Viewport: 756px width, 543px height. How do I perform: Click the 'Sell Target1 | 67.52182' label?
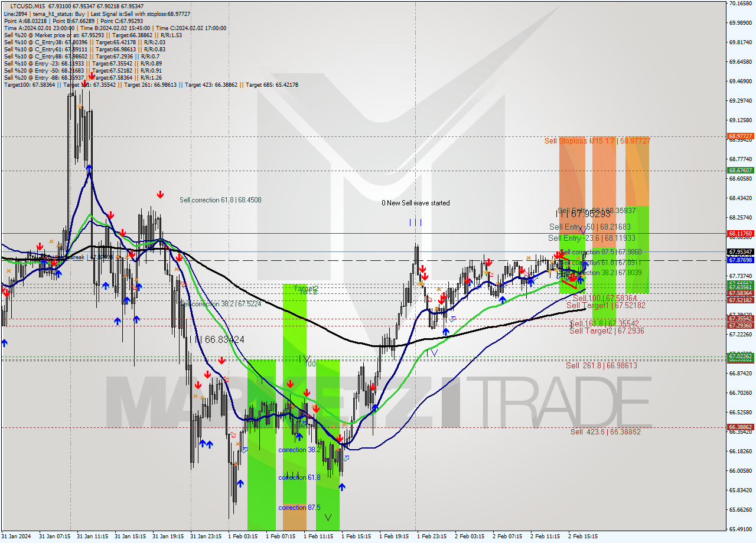606,306
